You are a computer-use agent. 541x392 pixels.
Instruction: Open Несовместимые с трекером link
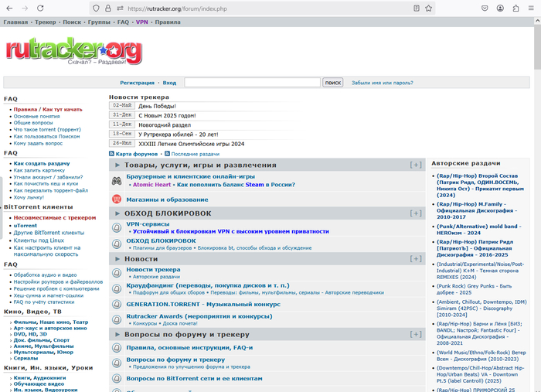(55, 218)
